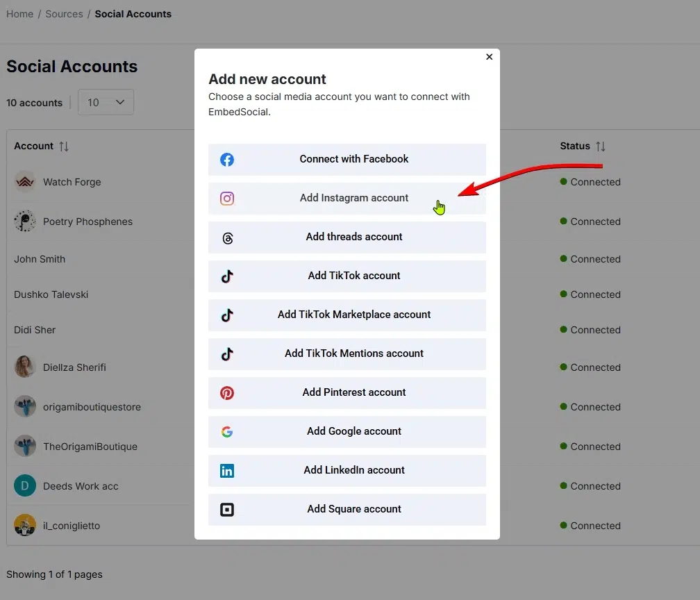Viewport: 700px width, 600px height.
Task: Click the Diellza Sherifi profile picture
Action: coord(25,367)
